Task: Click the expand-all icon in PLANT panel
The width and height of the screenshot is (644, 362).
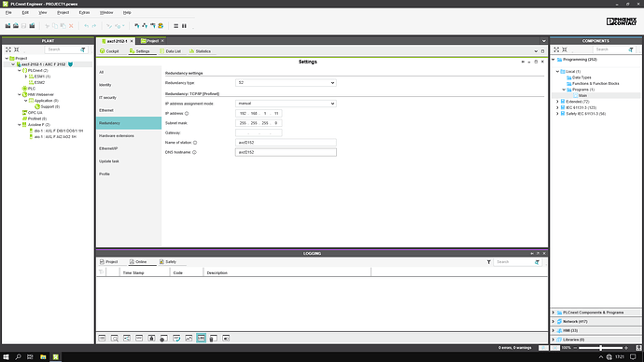Action: (8, 49)
